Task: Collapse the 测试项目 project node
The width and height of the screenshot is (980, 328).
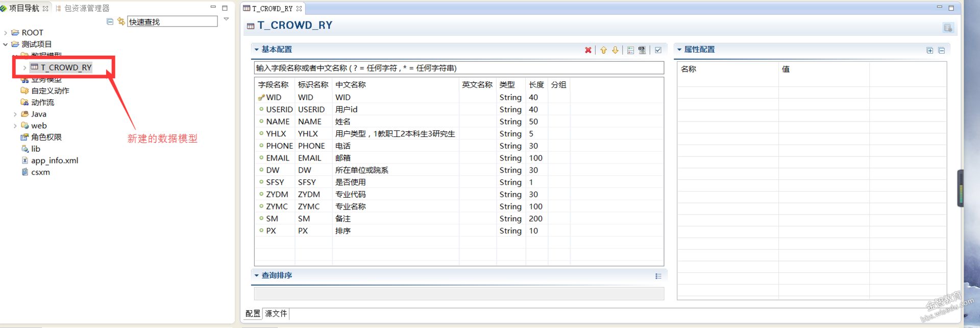Action: coord(6,44)
